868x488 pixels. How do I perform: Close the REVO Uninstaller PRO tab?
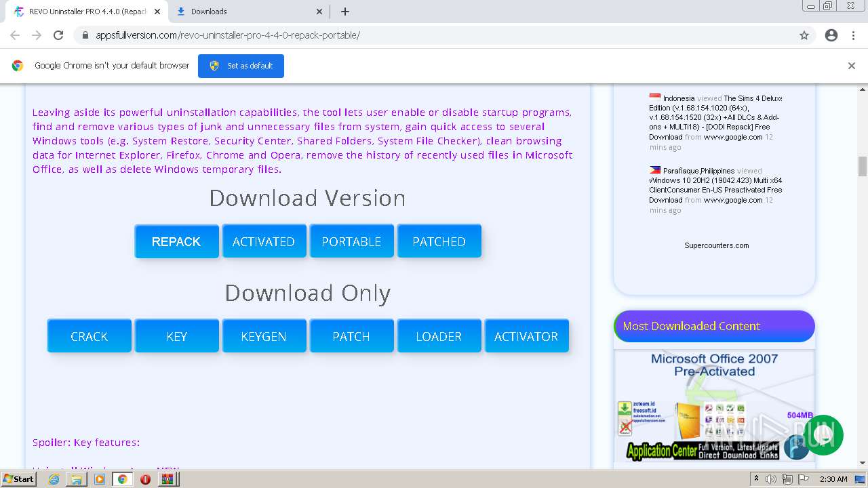[157, 12]
